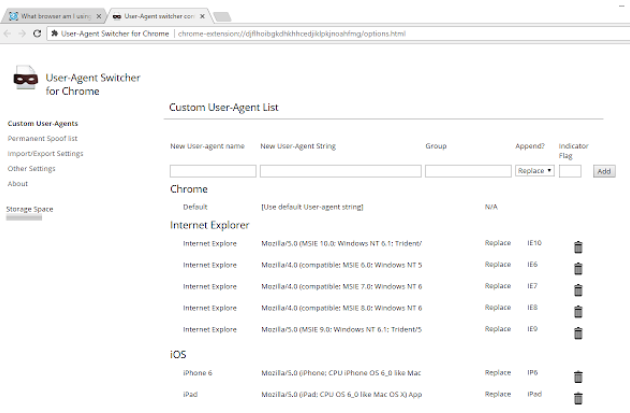Switch to the 'What browser am I using' tab

pos(53,16)
